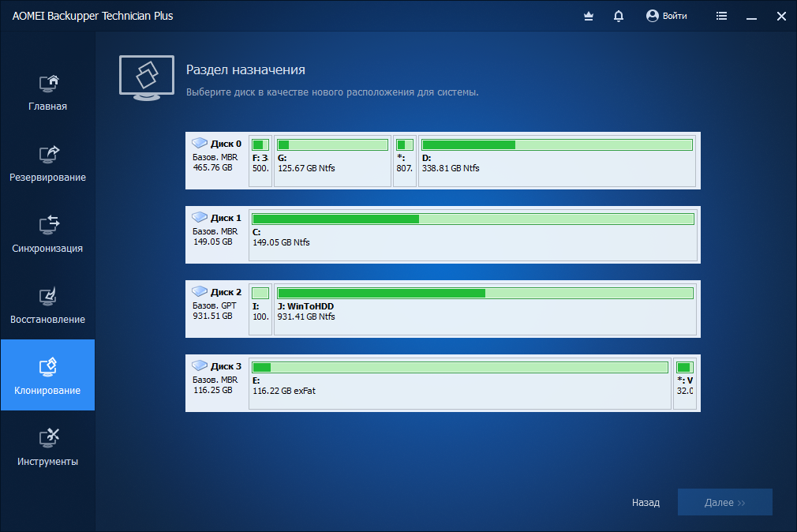Click the usage bar of partition E:
This screenshot has height=532, width=797.
[x=460, y=368]
